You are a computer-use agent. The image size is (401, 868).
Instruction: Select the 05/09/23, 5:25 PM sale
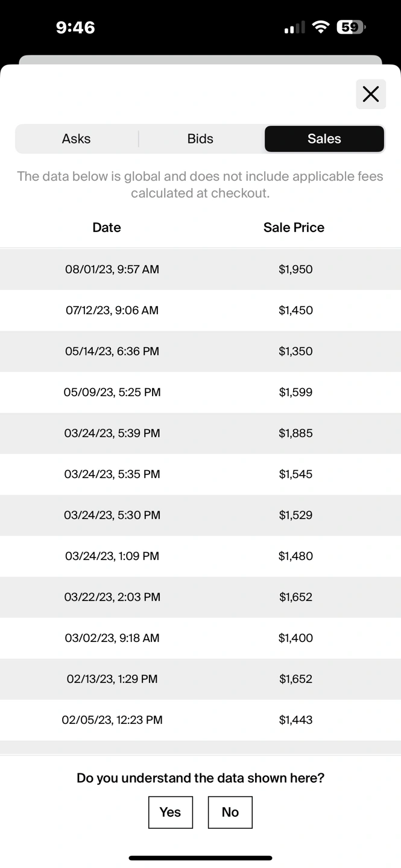(x=200, y=392)
